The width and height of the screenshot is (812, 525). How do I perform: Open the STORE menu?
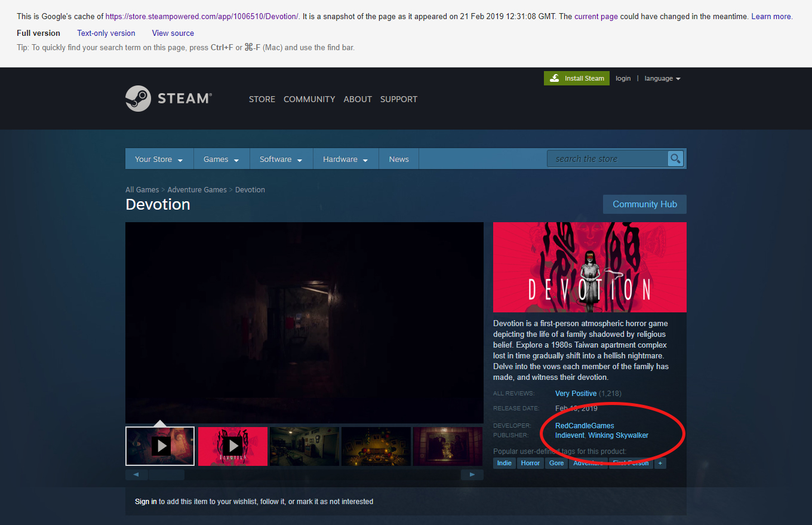[262, 99]
